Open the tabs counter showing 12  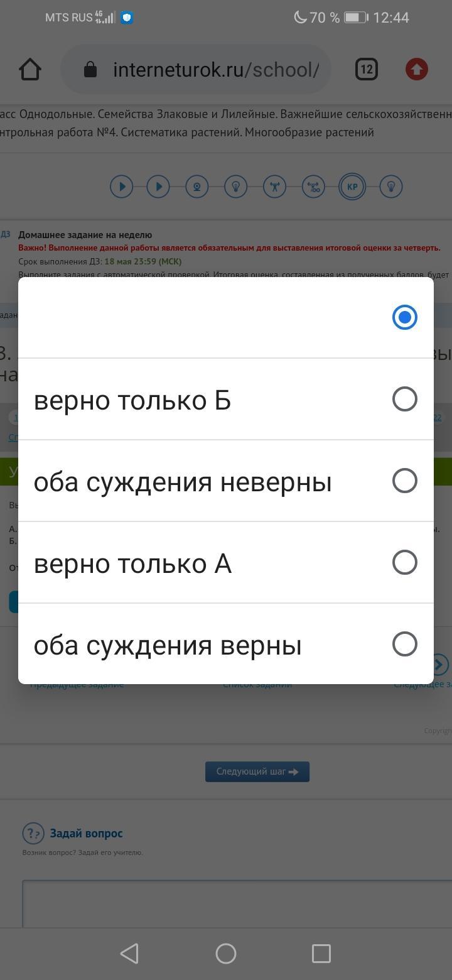click(x=367, y=70)
